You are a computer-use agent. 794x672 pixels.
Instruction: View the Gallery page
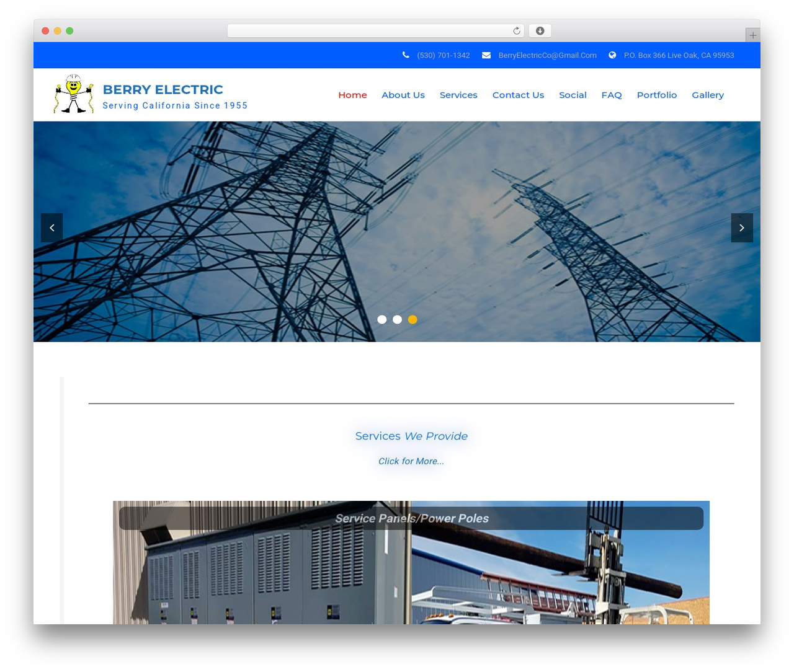[708, 95]
